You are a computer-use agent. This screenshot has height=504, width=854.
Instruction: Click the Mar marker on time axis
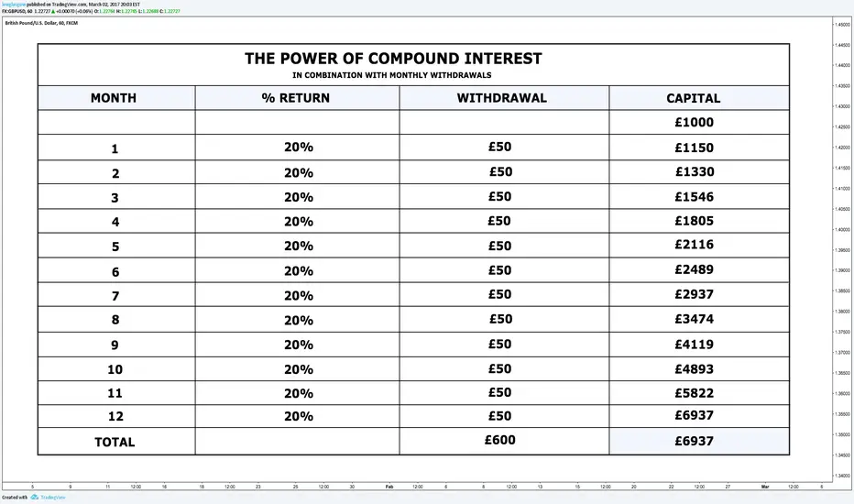coord(765,487)
